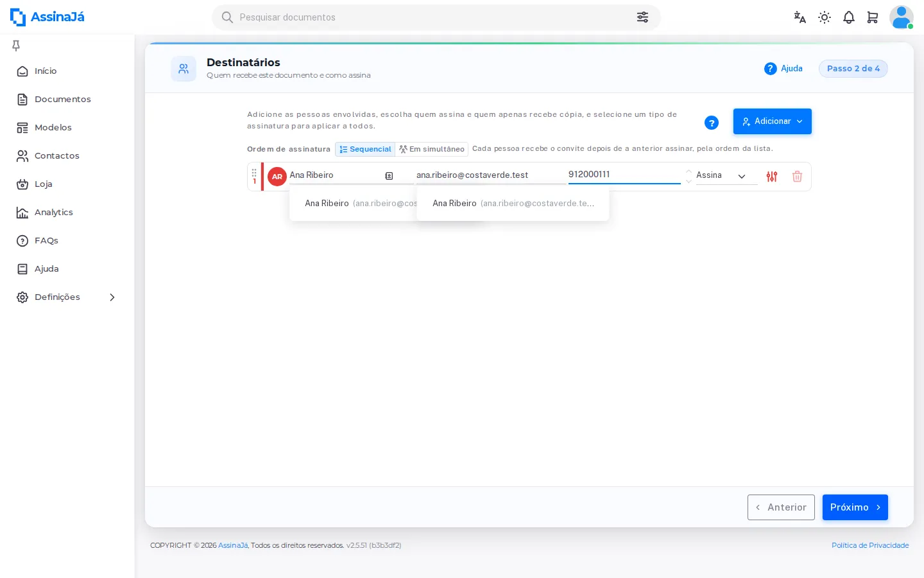The image size is (924, 578).
Task: Open the contact book picker icon
Action: point(389,176)
